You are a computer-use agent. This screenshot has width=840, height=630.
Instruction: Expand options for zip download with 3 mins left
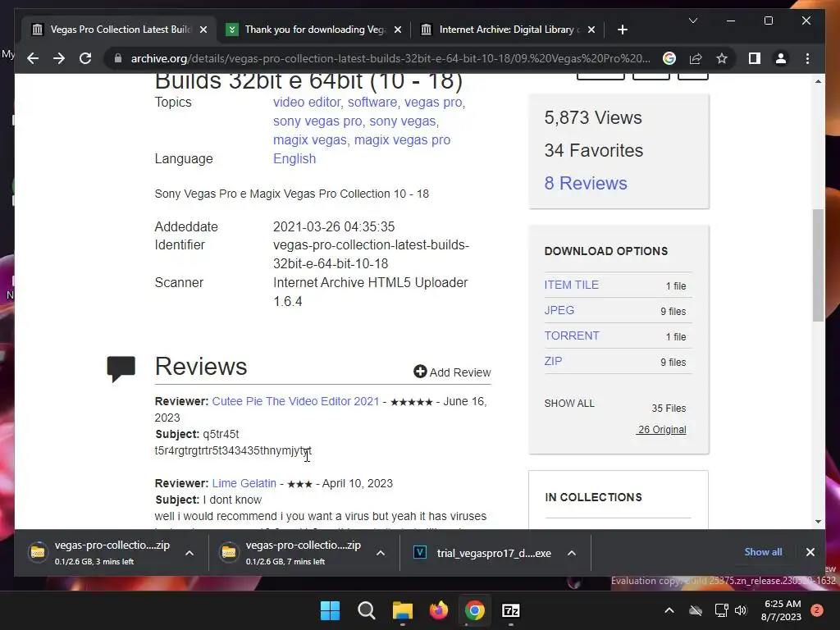click(x=189, y=553)
